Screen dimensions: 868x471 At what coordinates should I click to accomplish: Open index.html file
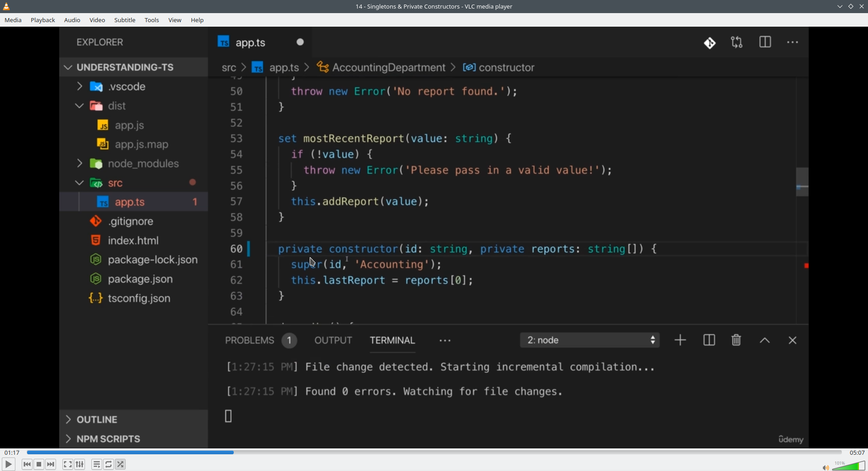point(133,240)
